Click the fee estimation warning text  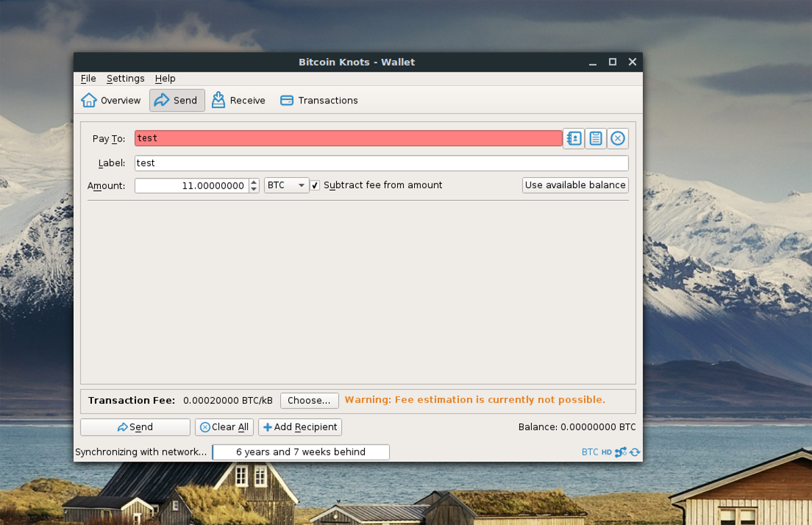pos(475,400)
